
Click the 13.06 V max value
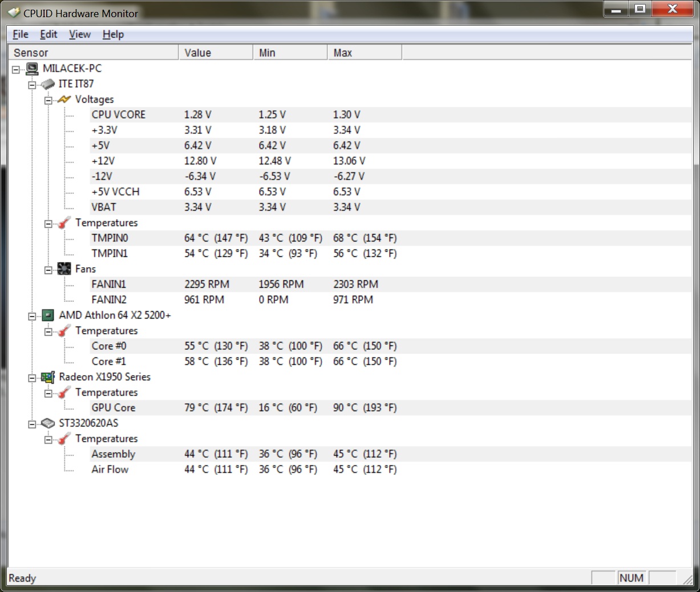point(349,161)
